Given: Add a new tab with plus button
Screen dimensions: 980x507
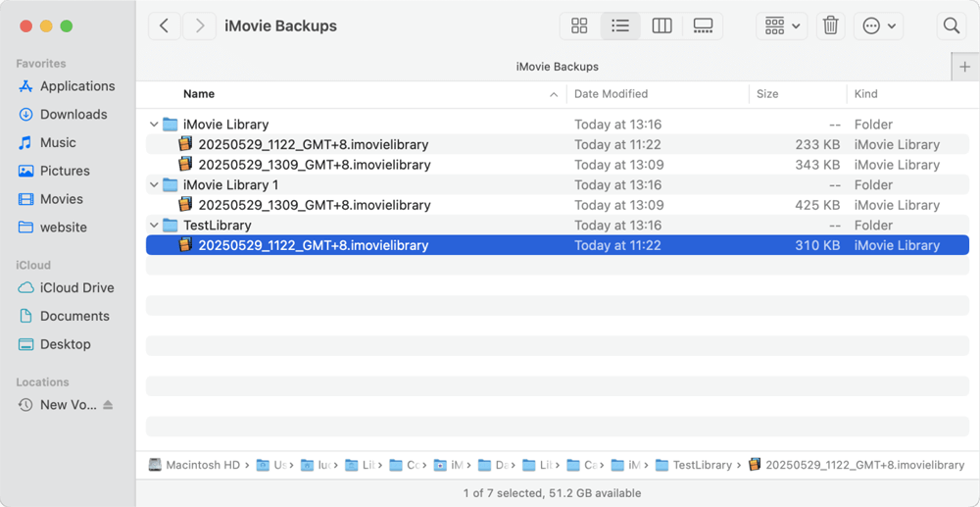Looking at the screenshot, I should [964, 67].
